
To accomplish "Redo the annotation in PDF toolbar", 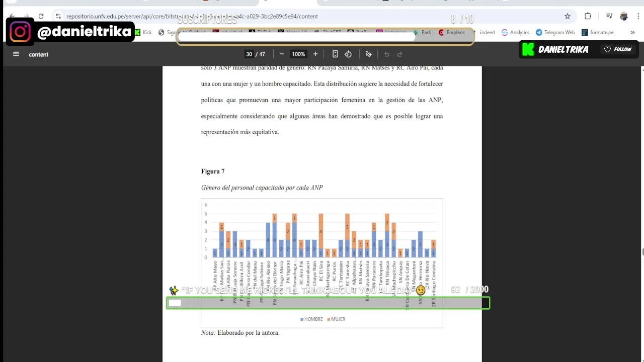I will pyautogui.click(x=400, y=54).
